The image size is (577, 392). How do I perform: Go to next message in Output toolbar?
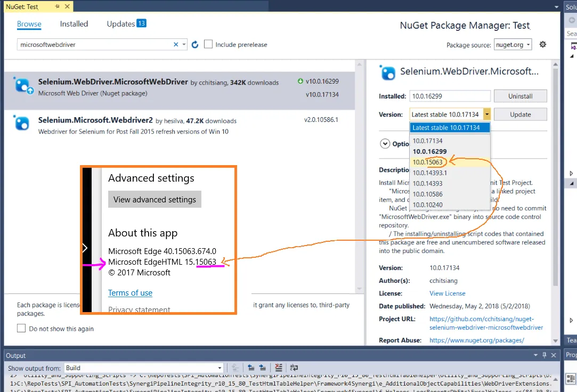262,367
